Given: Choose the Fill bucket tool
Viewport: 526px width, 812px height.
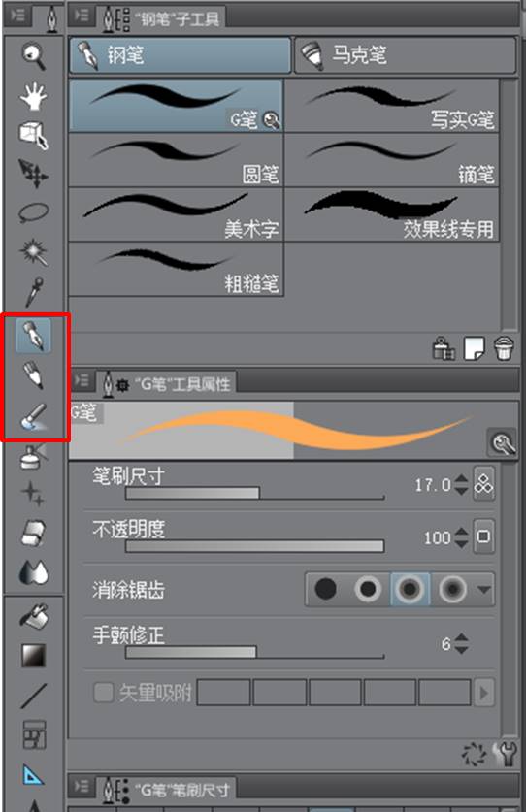Looking at the screenshot, I should [34, 616].
